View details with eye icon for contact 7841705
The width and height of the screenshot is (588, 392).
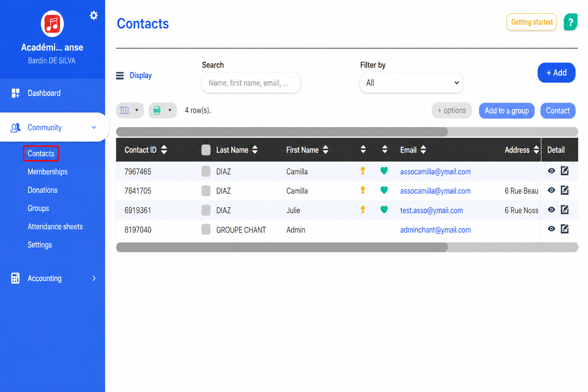[x=551, y=190]
